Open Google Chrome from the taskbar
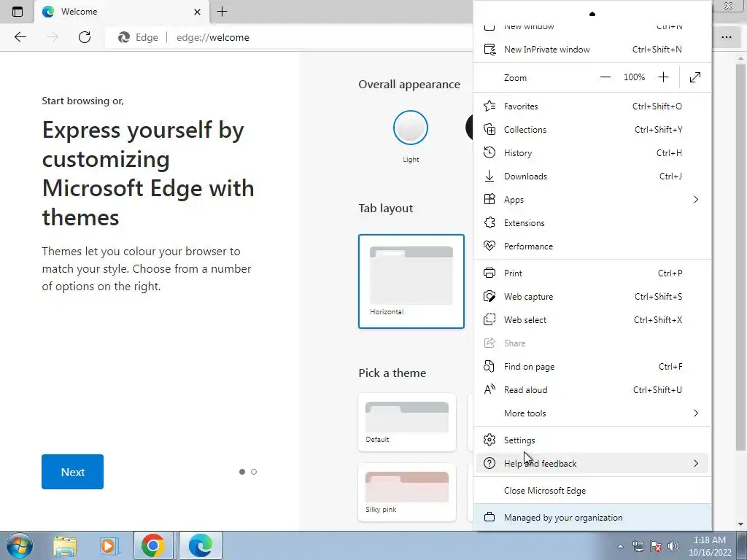Screen dimensions: 747x560 [x=153, y=545]
